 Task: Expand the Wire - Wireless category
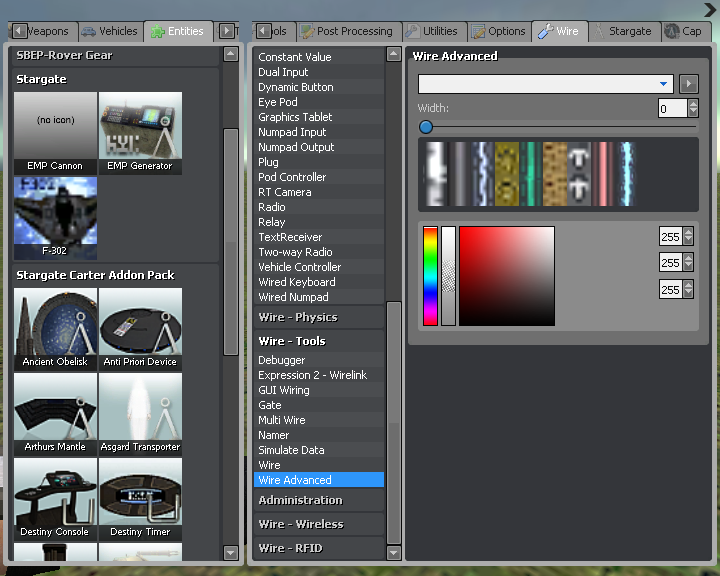coord(300,524)
